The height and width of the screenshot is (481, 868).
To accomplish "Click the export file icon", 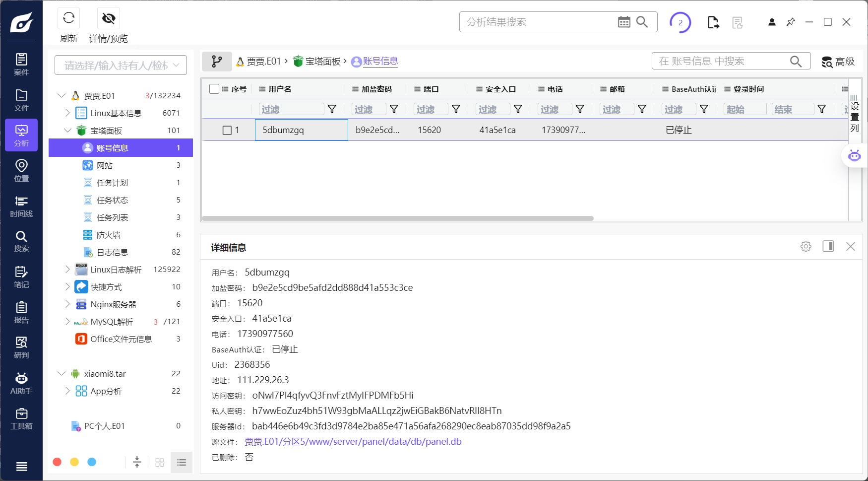I will click(x=713, y=22).
